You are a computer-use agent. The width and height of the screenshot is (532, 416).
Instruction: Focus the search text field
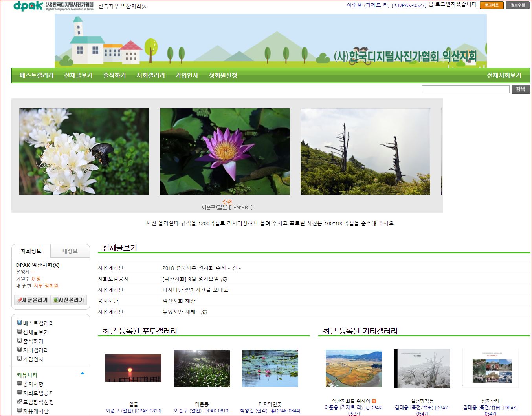pyautogui.click(x=465, y=89)
